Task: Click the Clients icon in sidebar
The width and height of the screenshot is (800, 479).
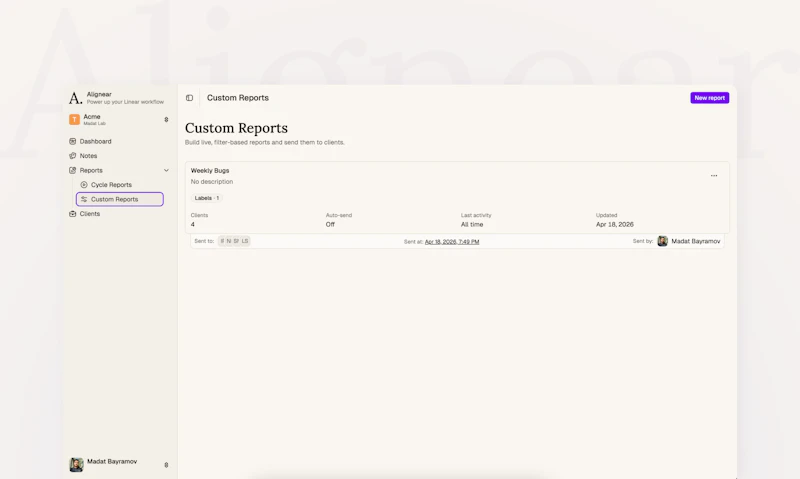Action: (x=72, y=214)
